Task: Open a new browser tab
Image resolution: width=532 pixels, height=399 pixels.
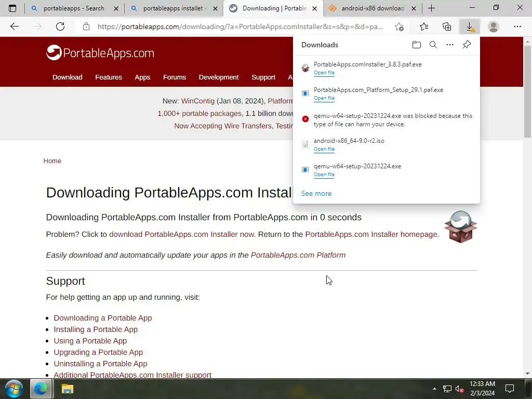Action: tap(431, 8)
